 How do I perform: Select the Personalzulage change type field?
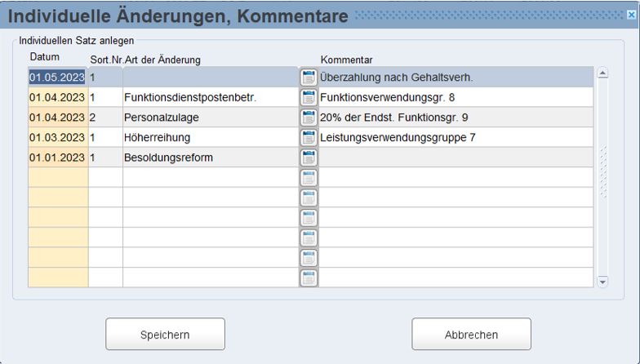pos(210,118)
